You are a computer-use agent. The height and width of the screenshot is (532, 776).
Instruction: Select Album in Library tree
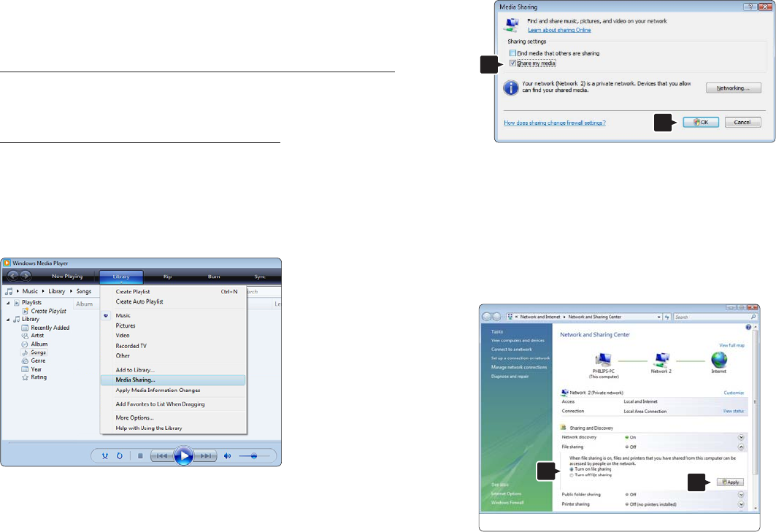click(x=39, y=344)
